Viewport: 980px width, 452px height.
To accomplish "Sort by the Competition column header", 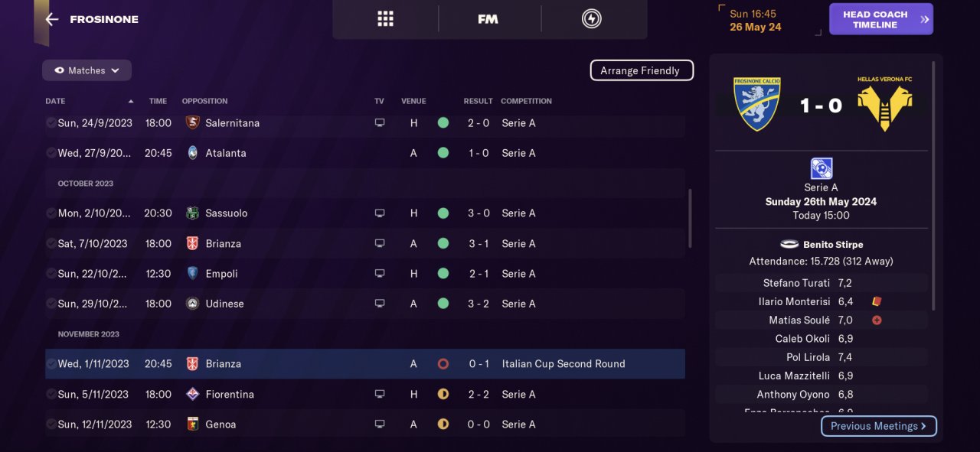I will tap(526, 101).
